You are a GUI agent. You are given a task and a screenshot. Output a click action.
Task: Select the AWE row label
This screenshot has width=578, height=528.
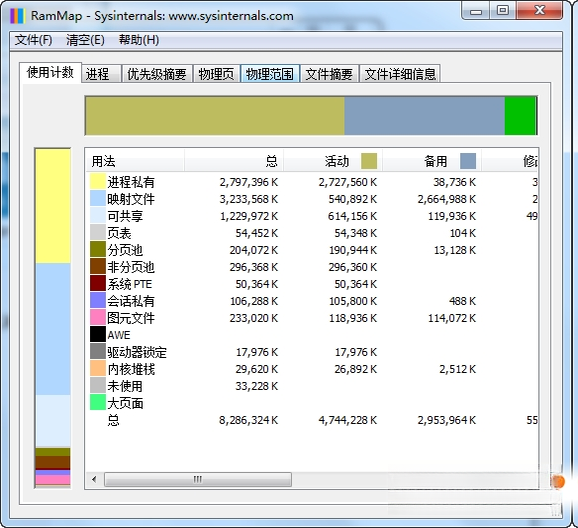pos(119,335)
